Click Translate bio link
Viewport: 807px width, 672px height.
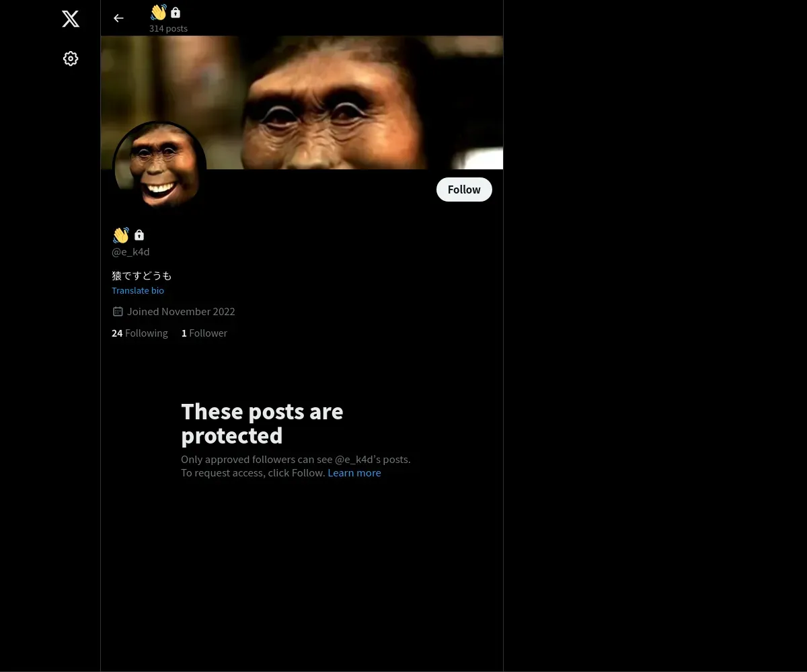click(x=138, y=290)
